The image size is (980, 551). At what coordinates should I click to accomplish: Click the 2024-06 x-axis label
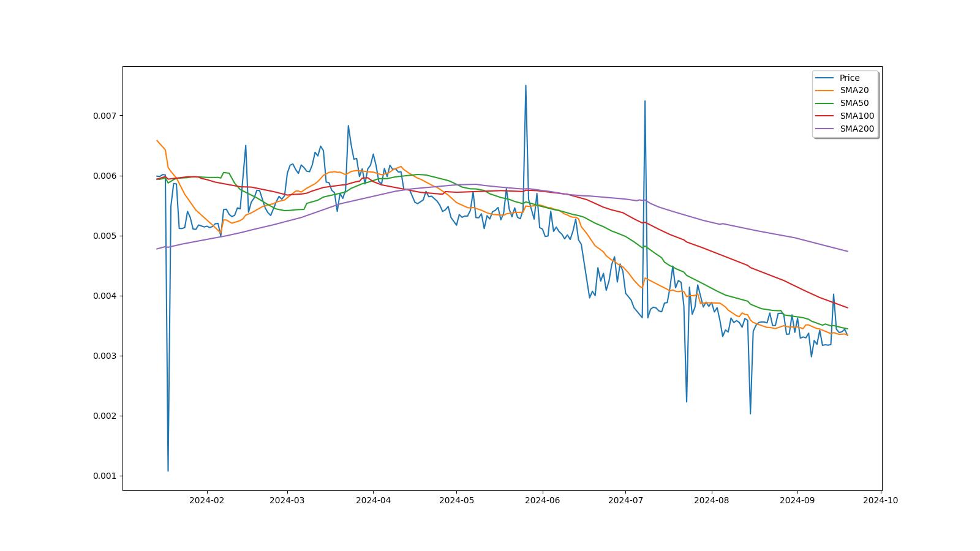coord(542,500)
